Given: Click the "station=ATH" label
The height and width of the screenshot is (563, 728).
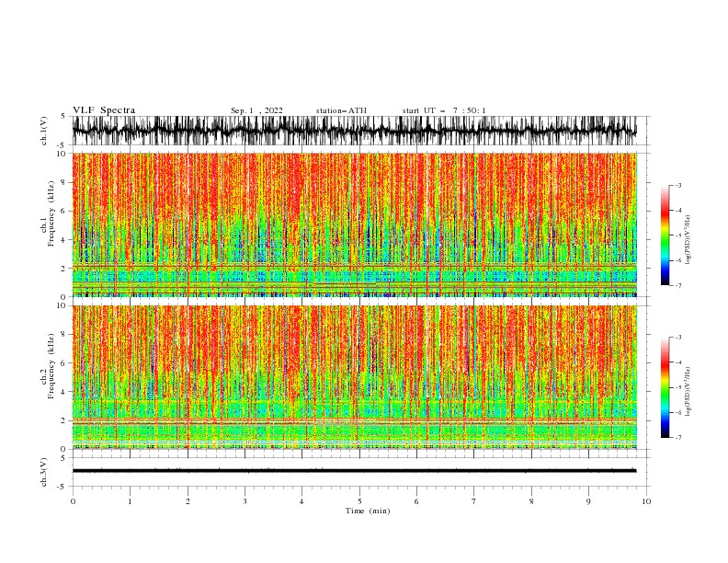Looking at the screenshot, I should 341,110.
